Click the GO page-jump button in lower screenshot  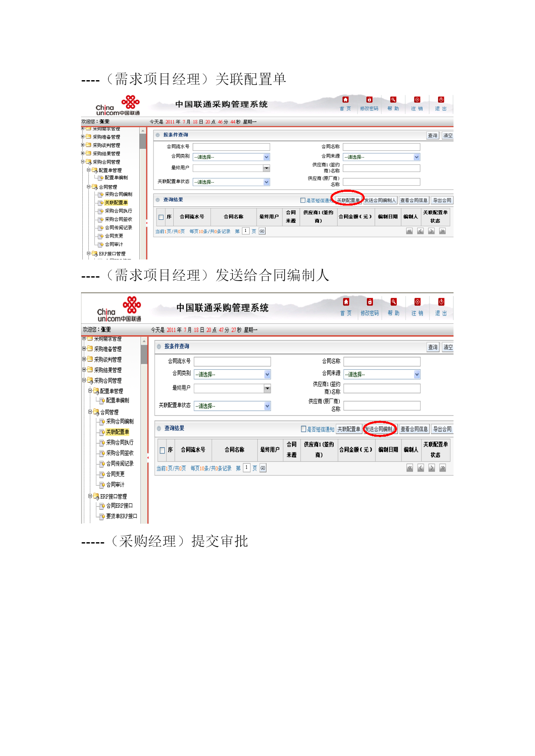coord(263,468)
